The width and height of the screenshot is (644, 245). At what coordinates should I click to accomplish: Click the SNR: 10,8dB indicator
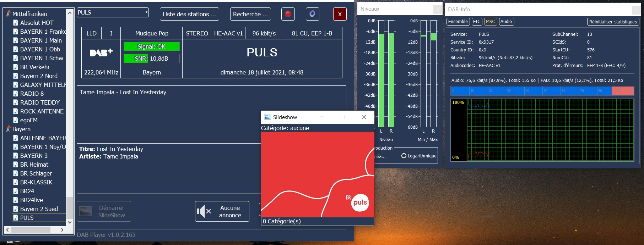point(152,59)
